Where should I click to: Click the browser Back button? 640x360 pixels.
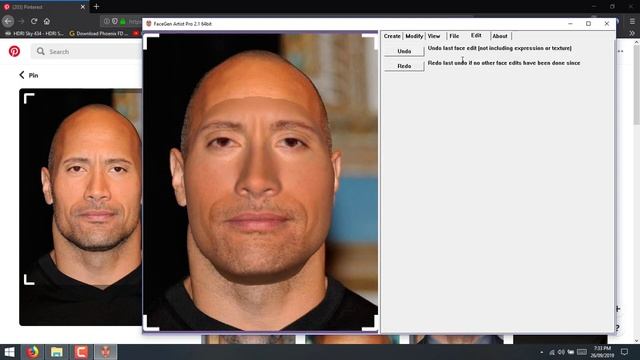tap(8, 21)
